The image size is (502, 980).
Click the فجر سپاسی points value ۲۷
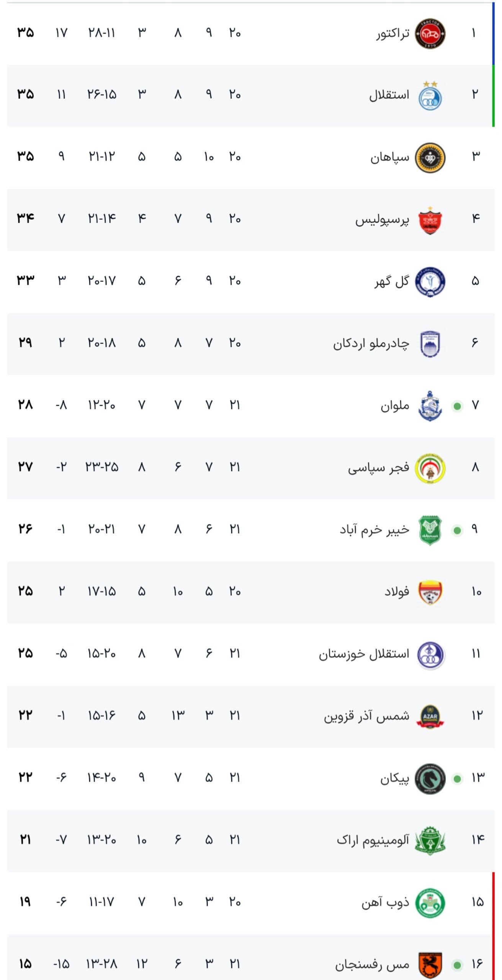[x=25, y=467]
